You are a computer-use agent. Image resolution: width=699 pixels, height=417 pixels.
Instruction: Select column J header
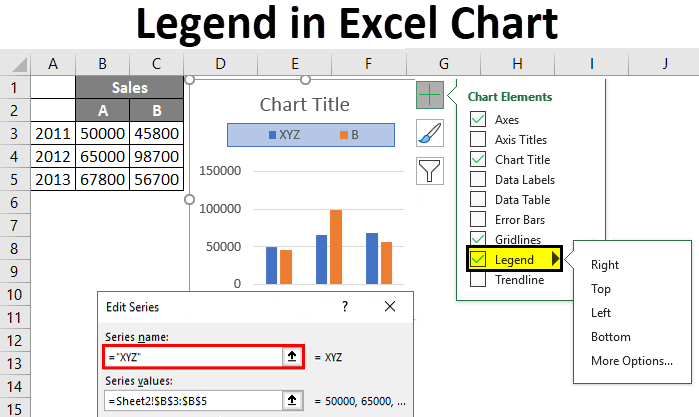(664, 64)
